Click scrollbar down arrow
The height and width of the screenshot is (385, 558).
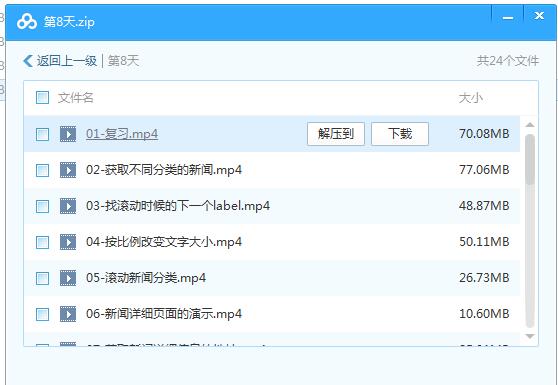(530, 337)
